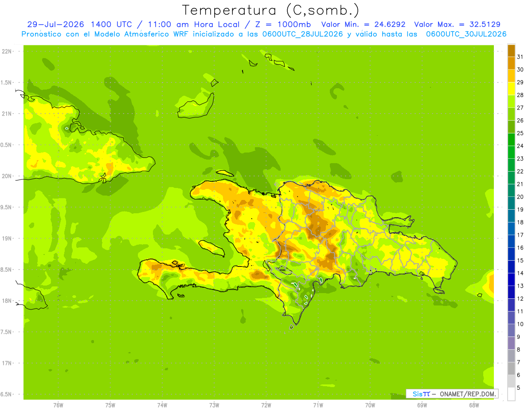
Task: Select the '0600UTC_30JUL2026' valid-until time
Action: (466, 34)
